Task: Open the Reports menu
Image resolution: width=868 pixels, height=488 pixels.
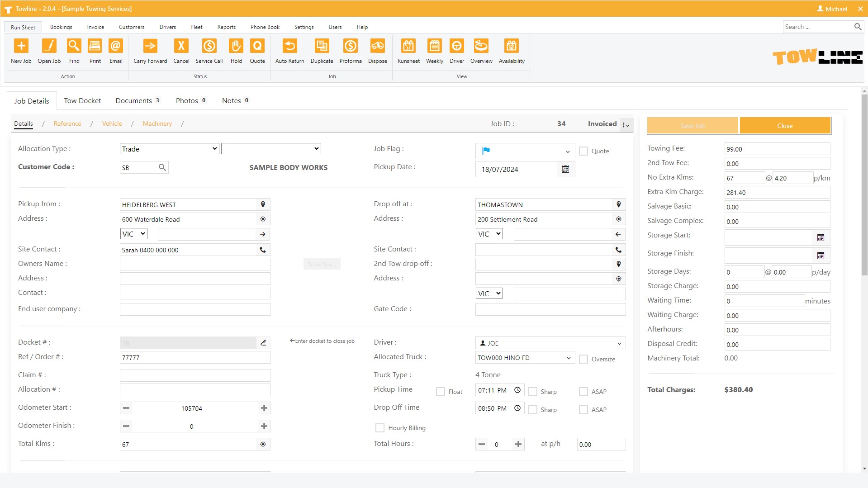Action: pyautogui.click(x=226, y=27)
